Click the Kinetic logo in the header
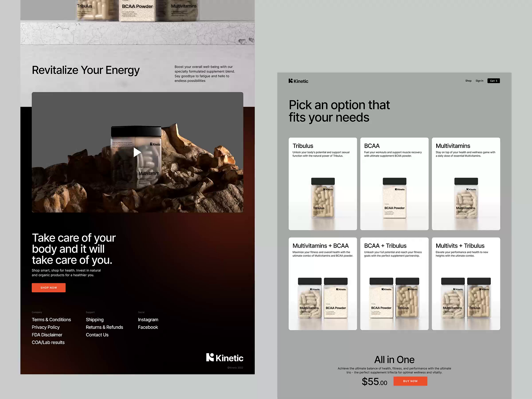Screen dimensions: 532x399 click(x=298, y=81)
